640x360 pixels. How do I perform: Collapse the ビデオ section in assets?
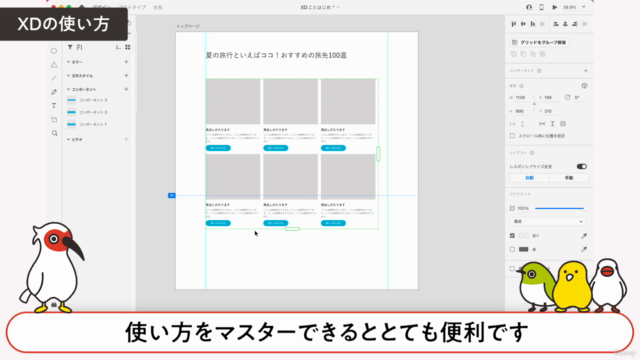(69, 139)
